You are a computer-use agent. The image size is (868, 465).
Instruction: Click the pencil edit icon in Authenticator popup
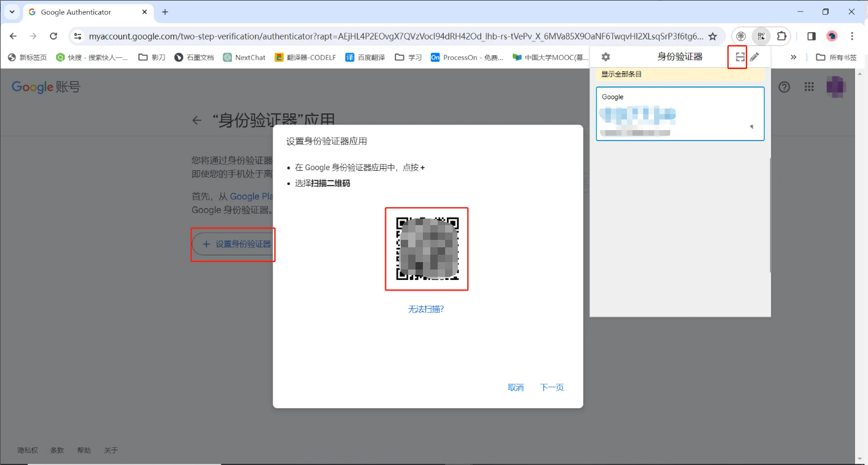click(x=755, y=57)
